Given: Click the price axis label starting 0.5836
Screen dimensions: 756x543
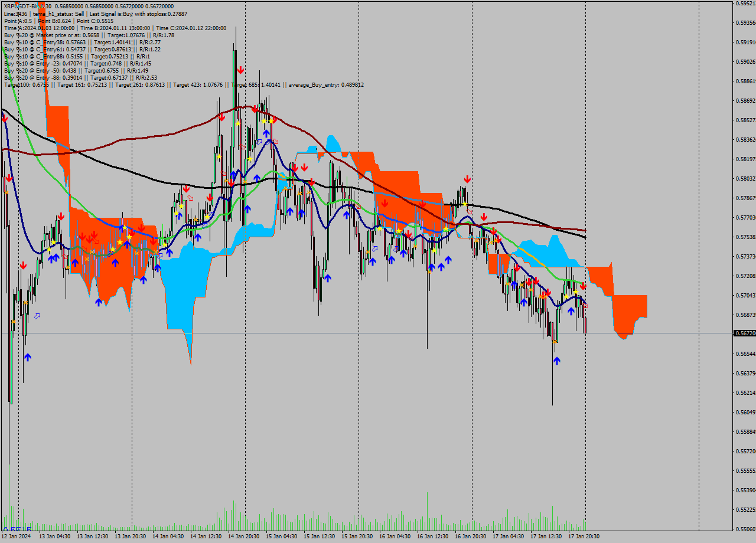Looking at the screenshot, I should (x=746, y=139).
